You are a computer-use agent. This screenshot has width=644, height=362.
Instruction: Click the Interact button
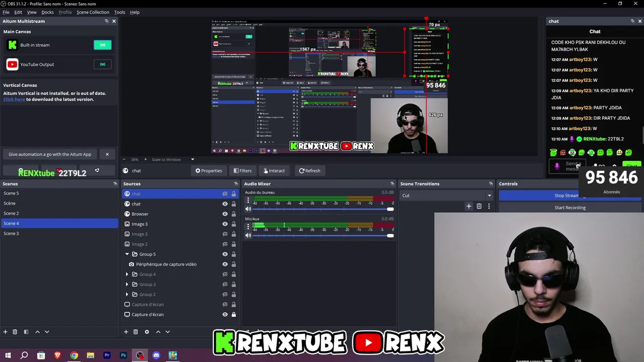tap(274, 170)
